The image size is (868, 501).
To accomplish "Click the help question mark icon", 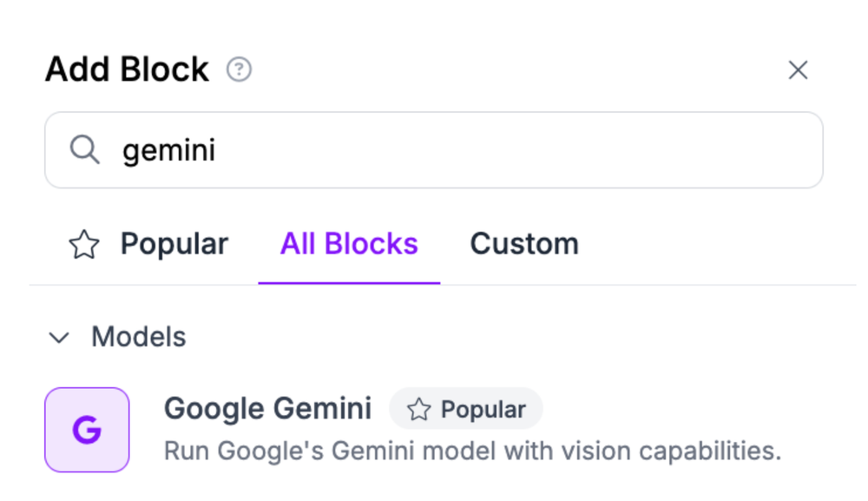I will pos(239,70).
